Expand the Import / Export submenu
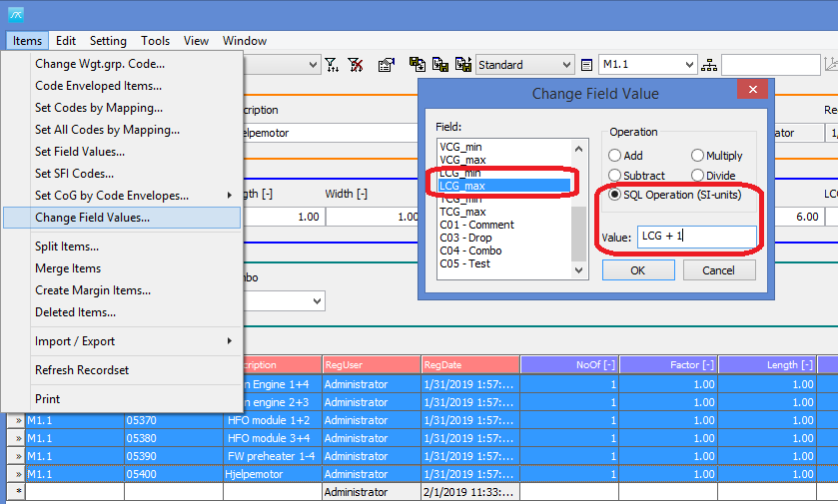The image size is (838, 504). pos(230,341)
